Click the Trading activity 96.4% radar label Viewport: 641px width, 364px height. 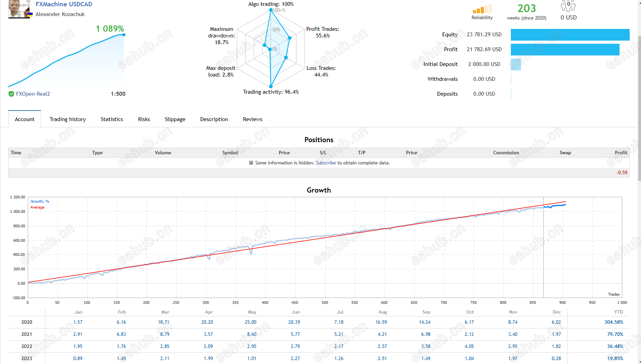(271, 92)
